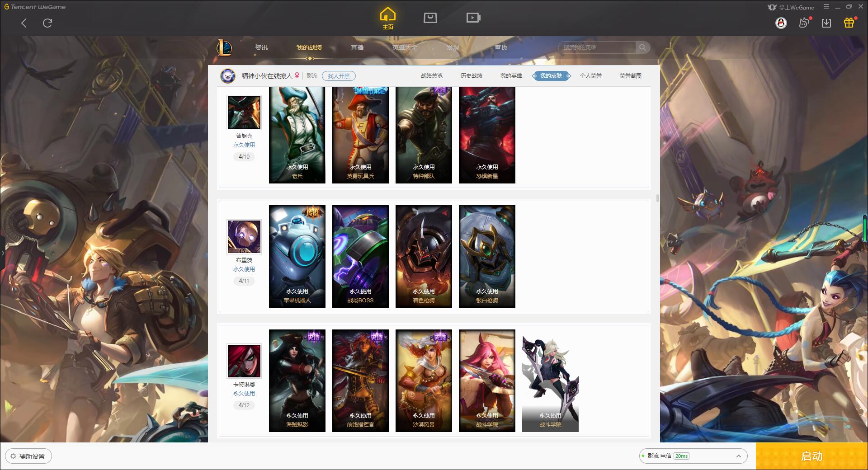Open the top-right hamburger menu icon
This screenshot has height=470, width=868.
(826, 7)
